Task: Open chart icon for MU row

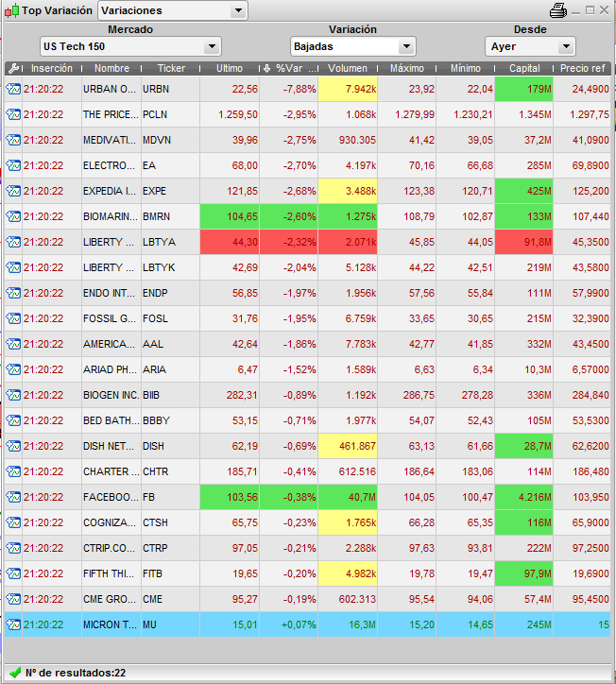Action: 13,625
